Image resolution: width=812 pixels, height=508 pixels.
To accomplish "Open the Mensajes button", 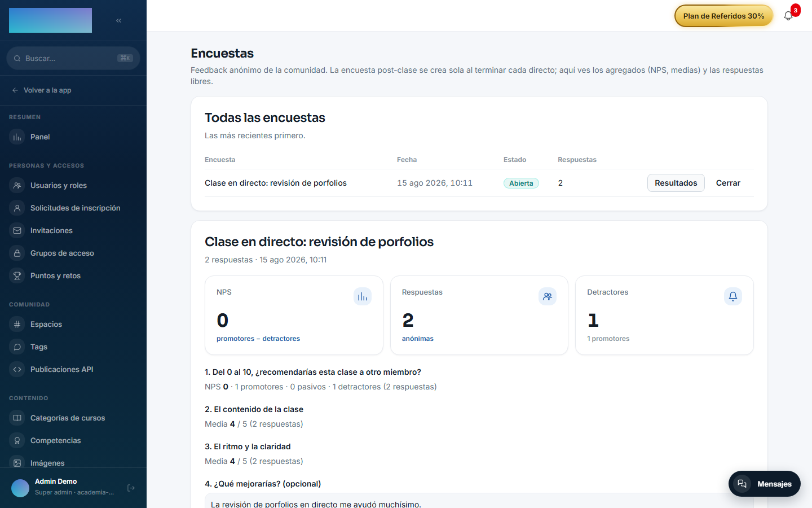I will point(765,484).
